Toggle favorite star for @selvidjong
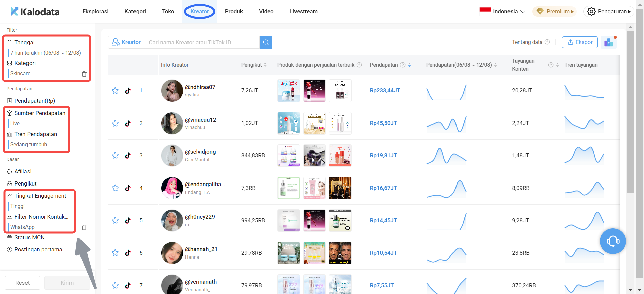The image size is (644, 294). (x=115, y=155)
